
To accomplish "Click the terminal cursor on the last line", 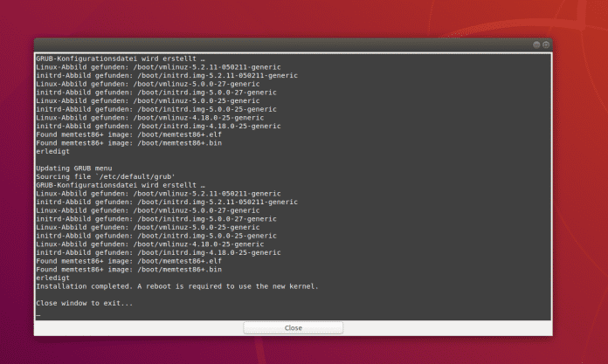I will 38,312.
